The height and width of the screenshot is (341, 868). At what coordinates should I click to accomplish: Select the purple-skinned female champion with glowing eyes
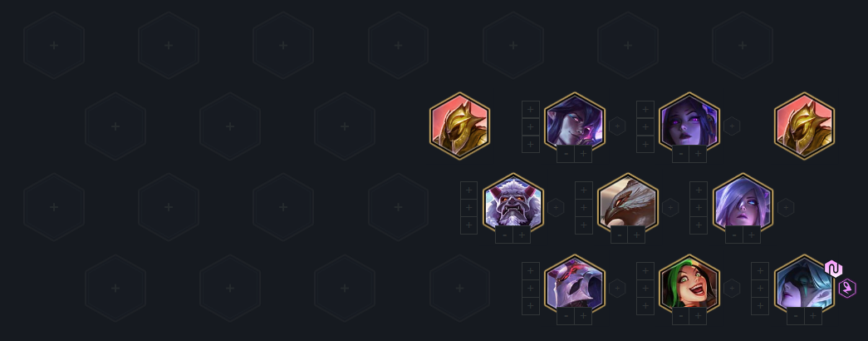[x=689, y=123]
